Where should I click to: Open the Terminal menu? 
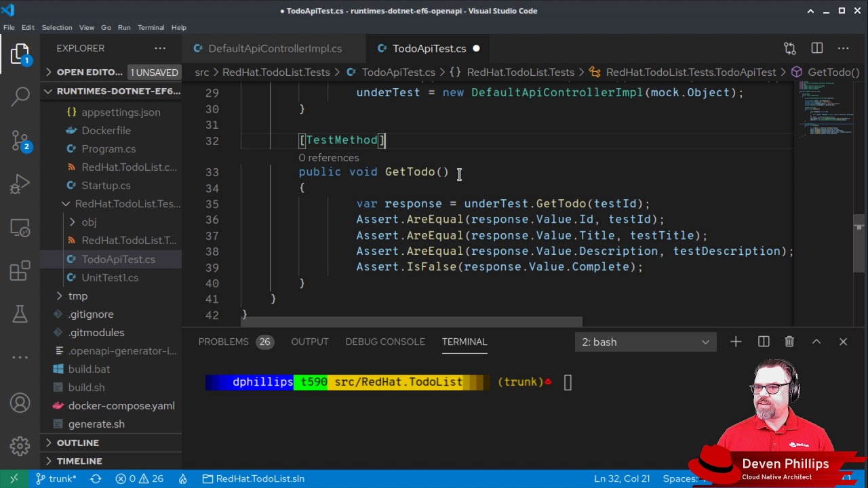151,27
